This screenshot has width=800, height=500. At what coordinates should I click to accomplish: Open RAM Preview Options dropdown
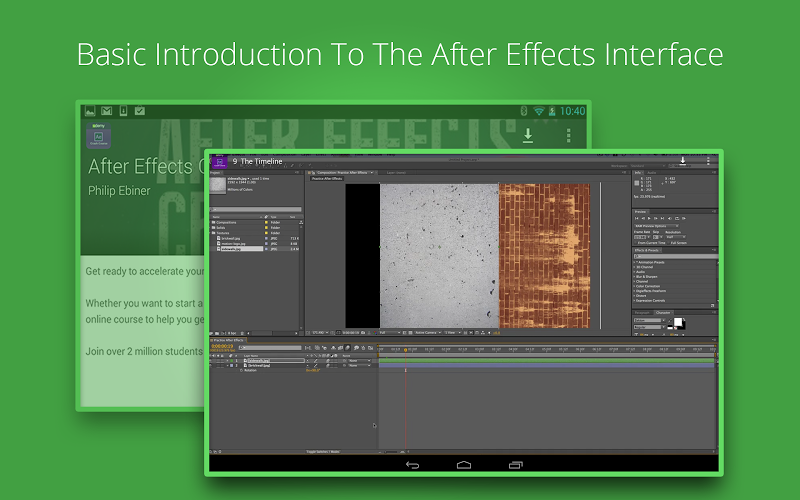click(657, 226)
